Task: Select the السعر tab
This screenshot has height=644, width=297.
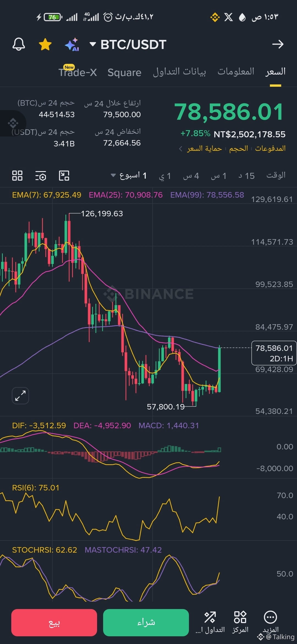Action: (x=275, y=72)
